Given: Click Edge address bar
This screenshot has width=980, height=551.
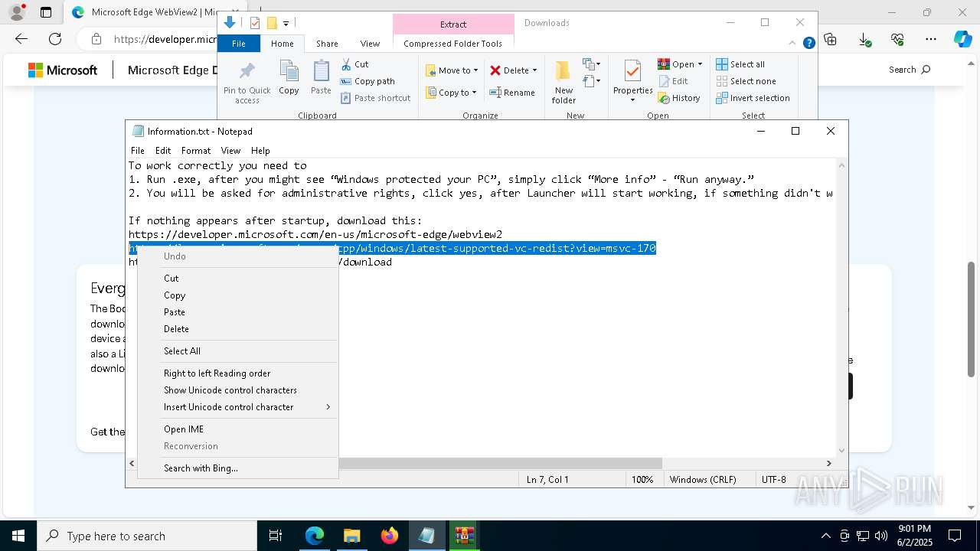Looking at the screenshot, I should 165,39.
